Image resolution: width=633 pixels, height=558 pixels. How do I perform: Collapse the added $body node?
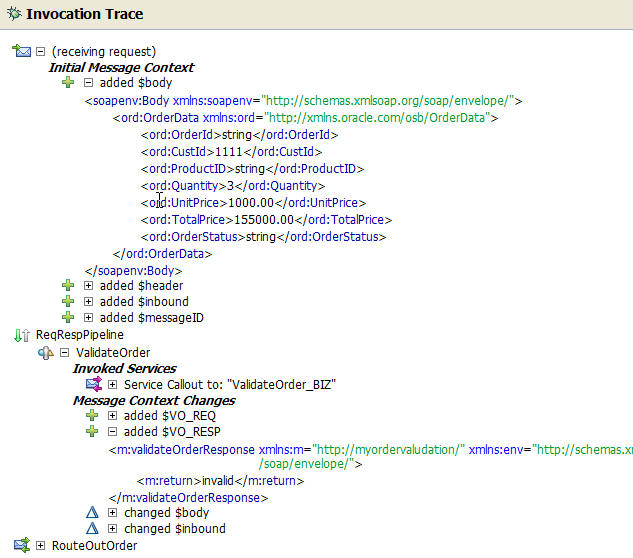tap(88, 83)
